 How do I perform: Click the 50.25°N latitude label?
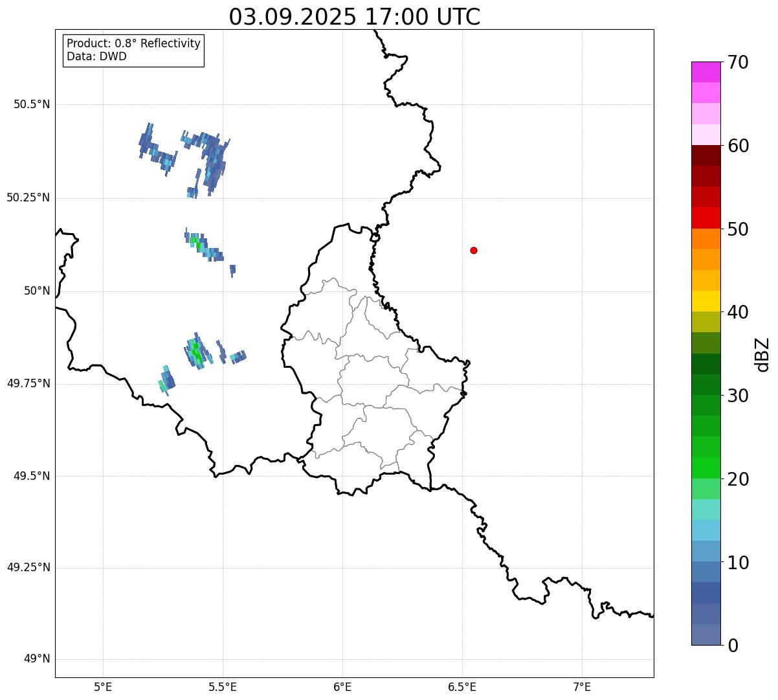coord(28,198)
